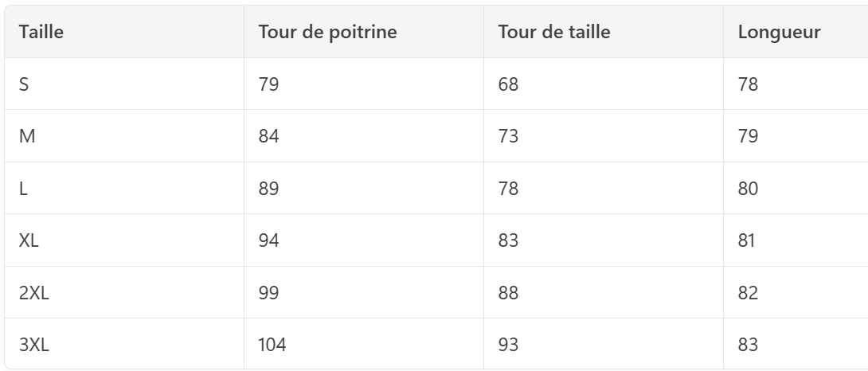This screenshot has width=868, height=371.
Task: Click waist value 68 in S row
Action: (508, 84)
